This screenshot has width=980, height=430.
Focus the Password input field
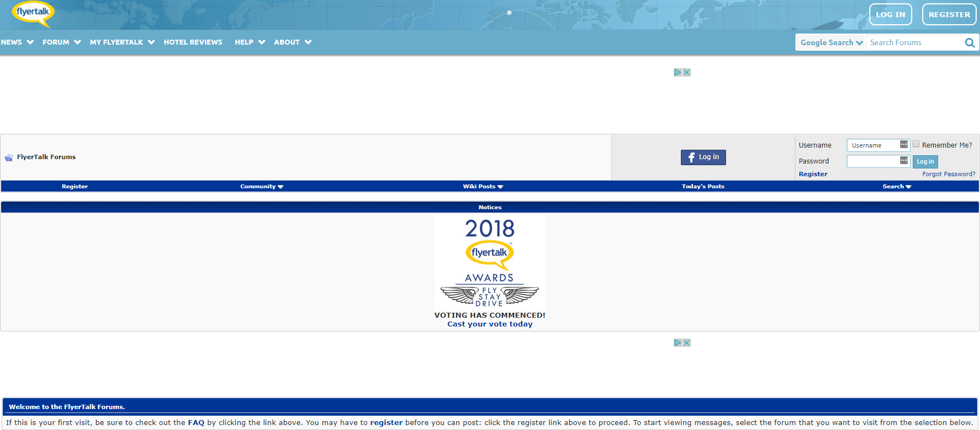(x=878, y=161)
